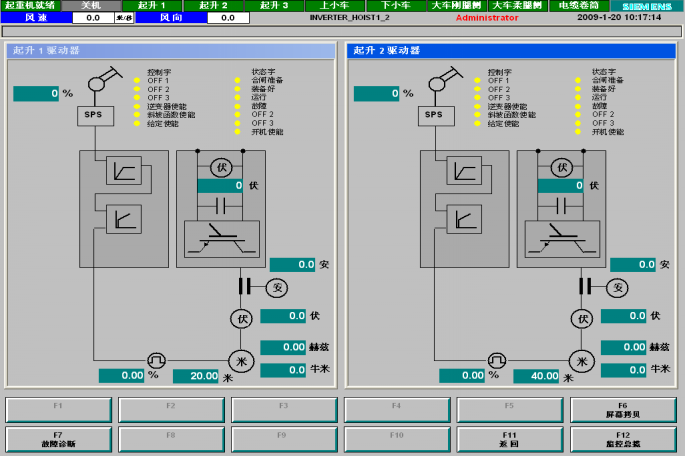Screen dimensions: 685x456
Task: Click the wind speed 风速 value field
Action: (93, 18)
